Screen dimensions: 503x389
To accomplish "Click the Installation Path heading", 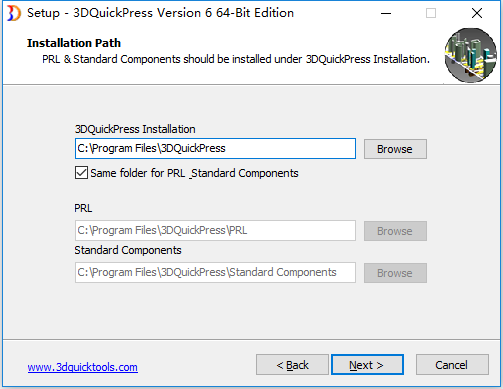I will click(x=74, y=43).
